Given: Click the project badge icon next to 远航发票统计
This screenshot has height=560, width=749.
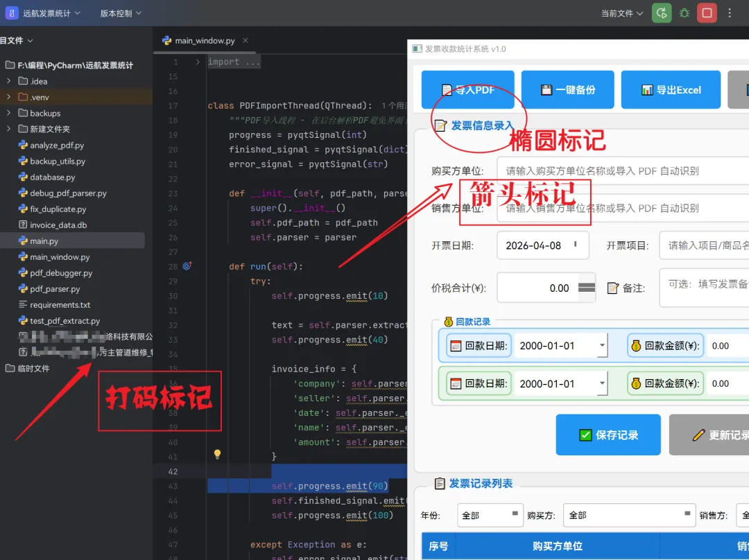Looking at the screenshot, I should point(12,13).
